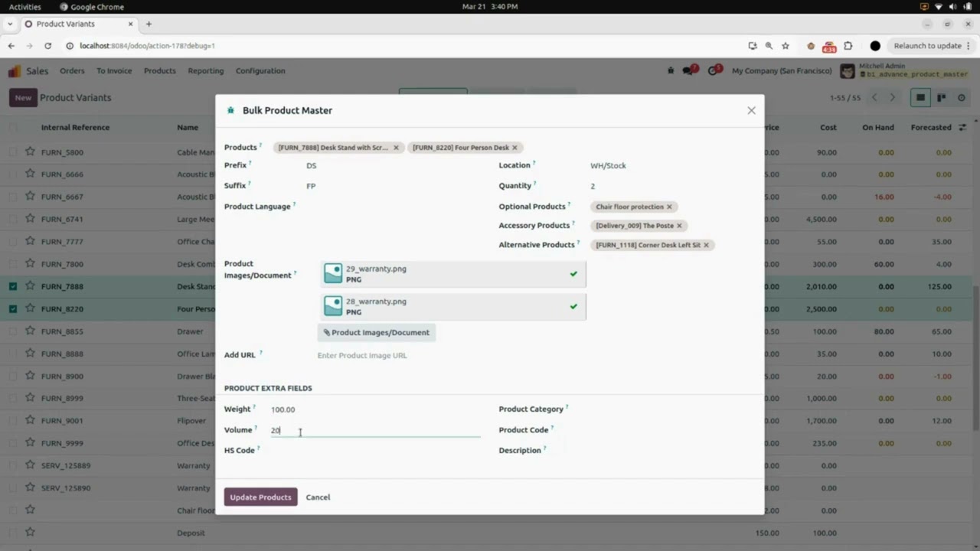Viewport: 980px width, 551px height.
Task: Go to next page of records
Action: tap(892, 98)
